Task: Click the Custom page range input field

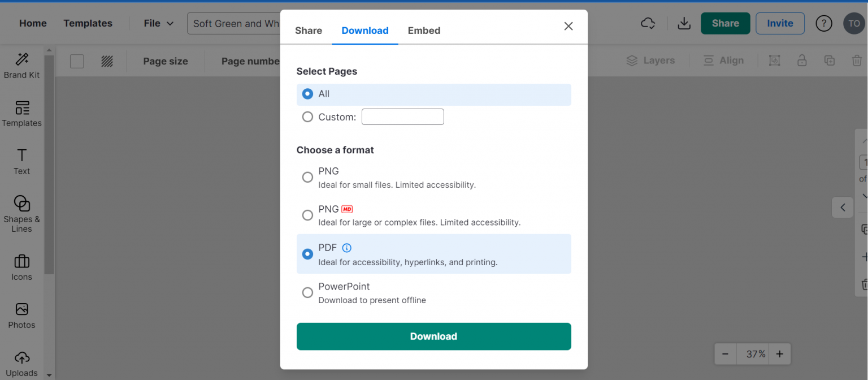Action: (x=402, y=117)
